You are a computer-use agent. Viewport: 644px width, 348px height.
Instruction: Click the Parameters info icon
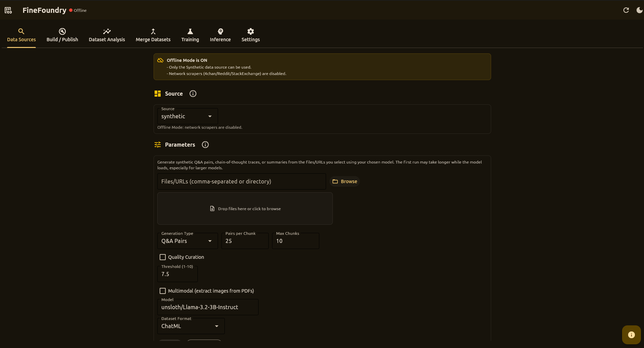point(205,145)
